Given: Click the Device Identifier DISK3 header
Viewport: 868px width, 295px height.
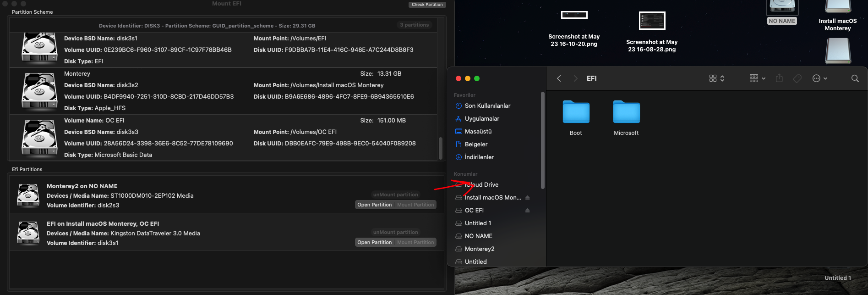Looking at the screenshot, I should 207,26.
